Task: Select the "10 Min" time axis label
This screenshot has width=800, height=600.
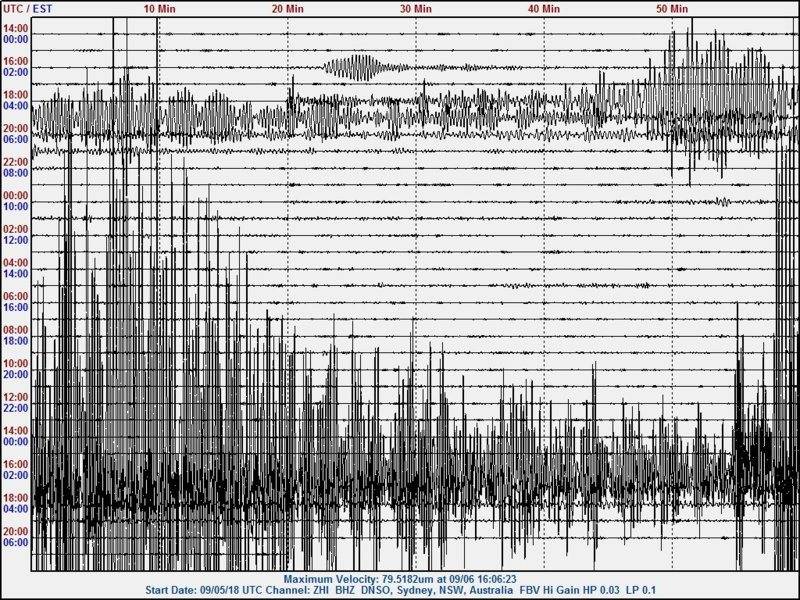Action: pos(160,9)
